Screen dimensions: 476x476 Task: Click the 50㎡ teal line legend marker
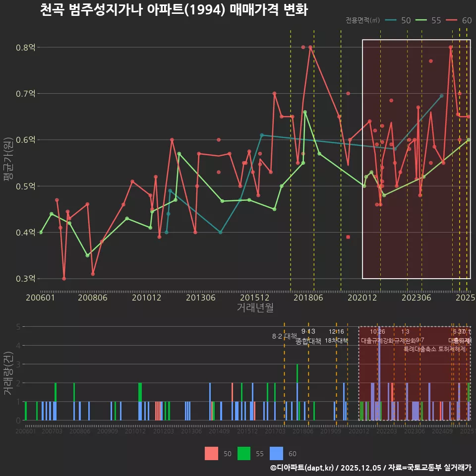coord(391,20)
